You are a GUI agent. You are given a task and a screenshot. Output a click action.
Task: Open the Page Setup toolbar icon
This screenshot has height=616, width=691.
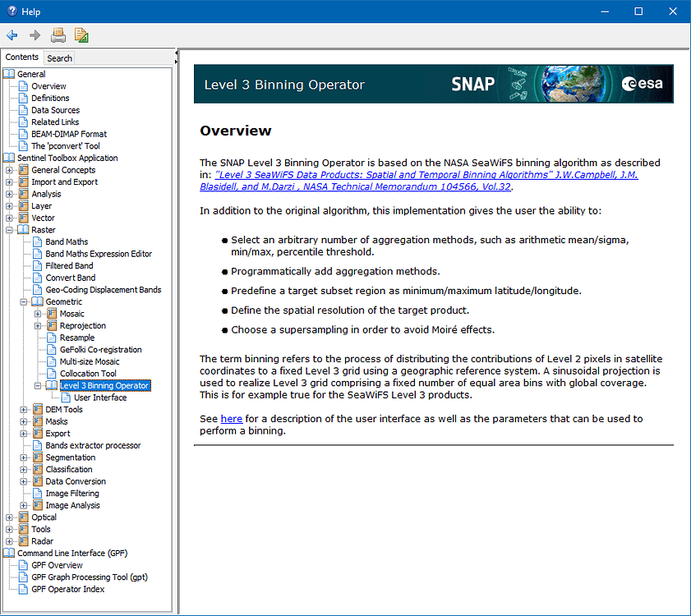coord(81,35)
